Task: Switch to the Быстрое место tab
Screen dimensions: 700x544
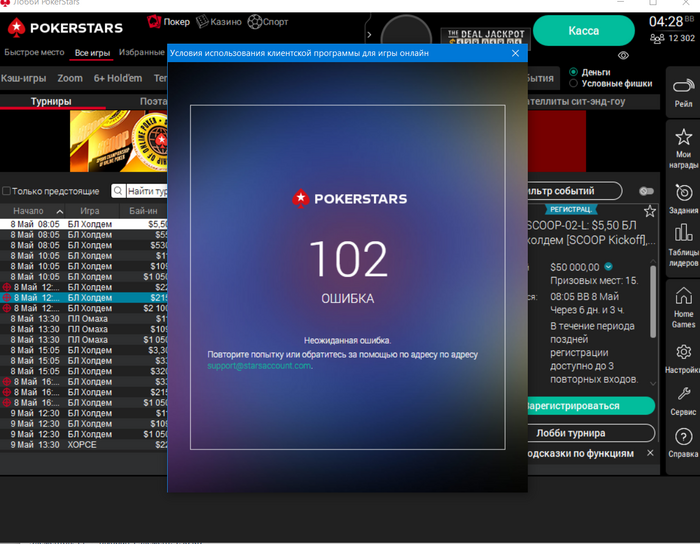Action: click(x=34, y=52)
